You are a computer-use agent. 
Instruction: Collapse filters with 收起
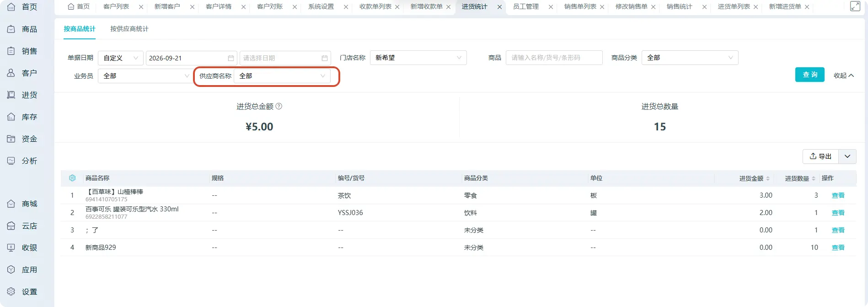[x=844, y=75]
